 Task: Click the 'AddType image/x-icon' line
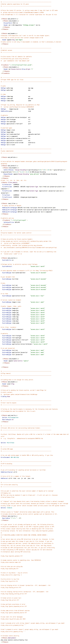(x=16, y=130)
